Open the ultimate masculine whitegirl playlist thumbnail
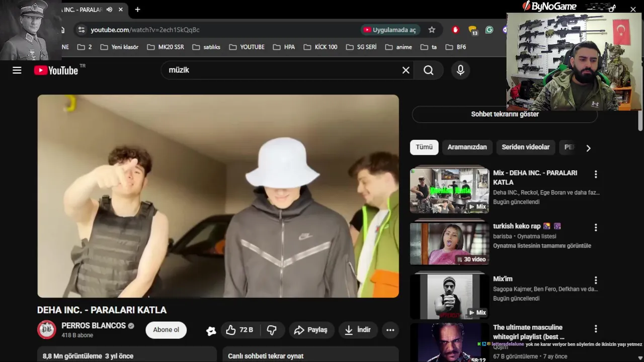This screenshot has width=644, height=362. coord(449,343)
